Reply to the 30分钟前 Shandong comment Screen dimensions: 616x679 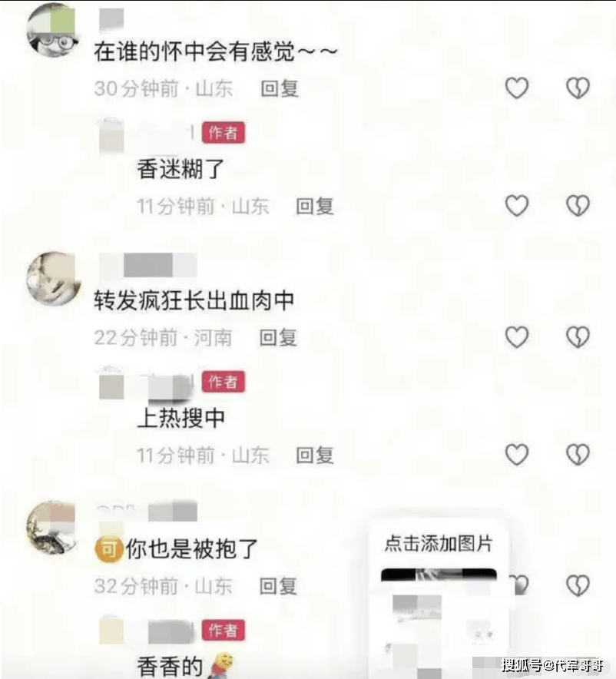coord(280,89)
